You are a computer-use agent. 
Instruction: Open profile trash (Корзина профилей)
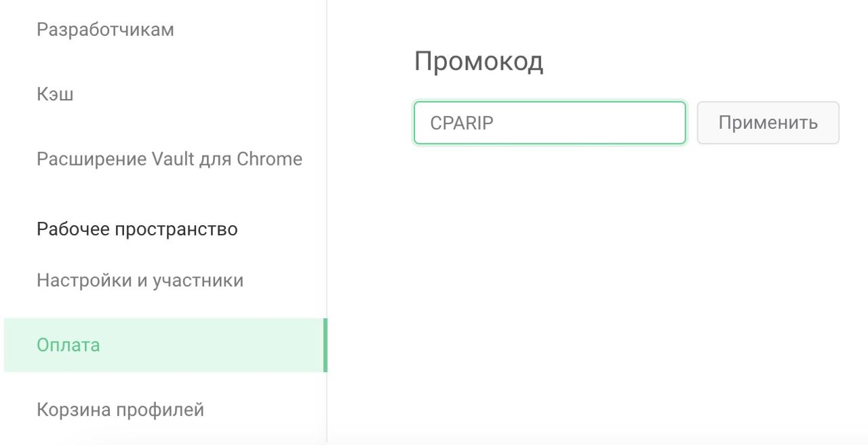(120, 410)
